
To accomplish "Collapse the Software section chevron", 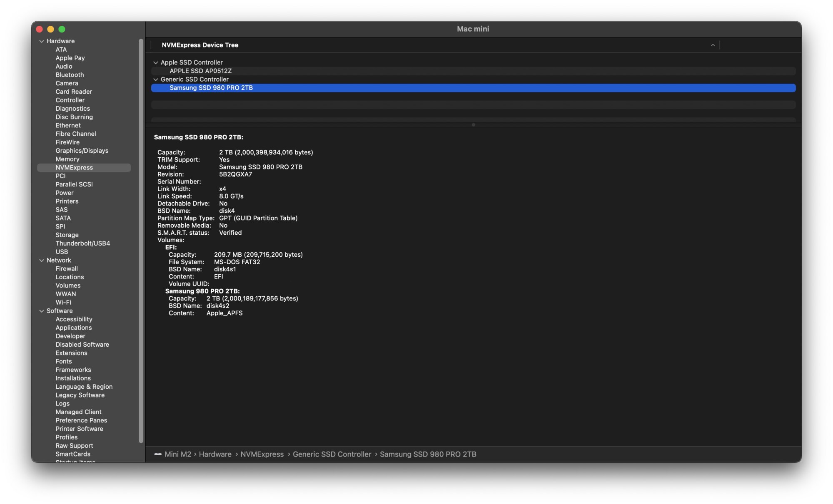I will 42,311.
